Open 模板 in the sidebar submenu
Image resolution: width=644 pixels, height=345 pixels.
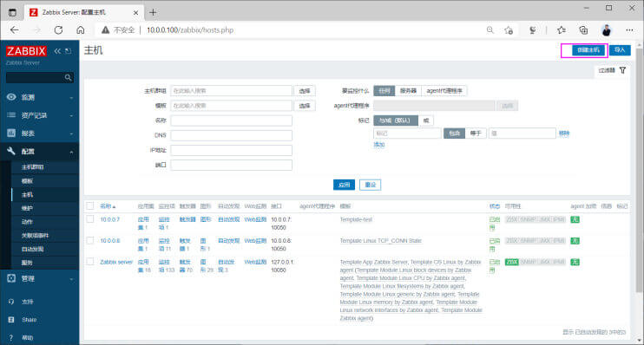click(x=27, y=181)
